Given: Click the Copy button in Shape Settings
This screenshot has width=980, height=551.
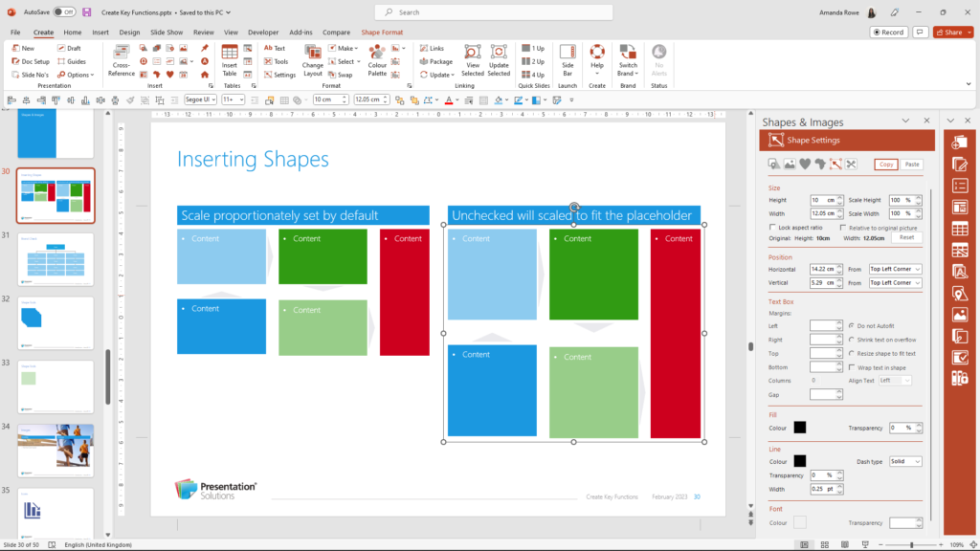Looking at the screenshot, I should [x=888, y=164].
